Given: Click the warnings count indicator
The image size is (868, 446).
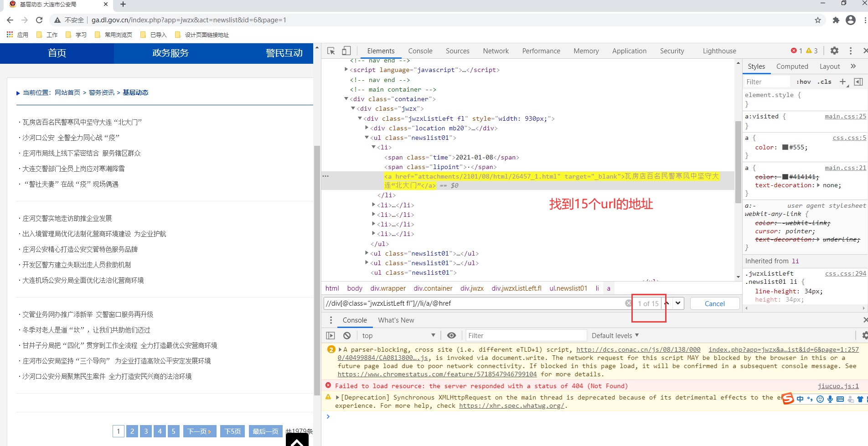Looking at the screenshot, I should [x=812, y=51].
